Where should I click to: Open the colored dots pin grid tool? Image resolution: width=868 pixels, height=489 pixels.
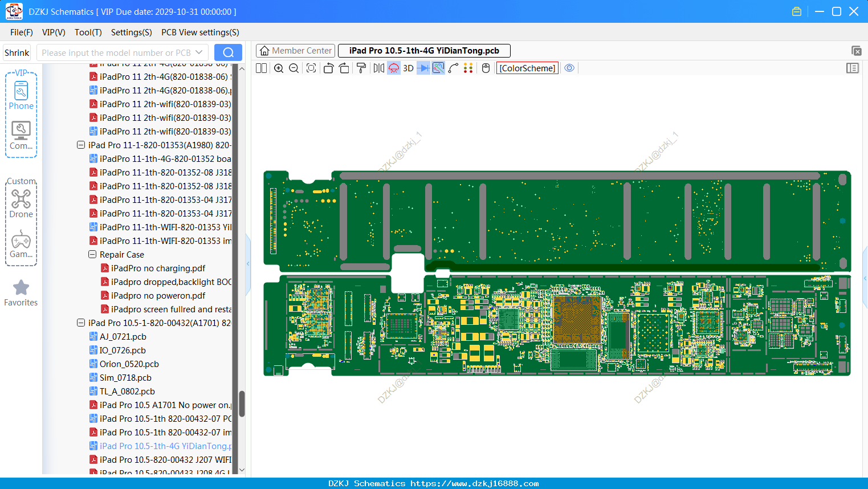point(468,68)
